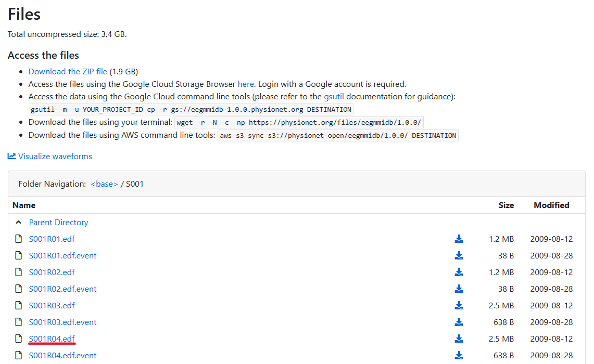Click download icon for S001R03.edf.event
The width and height of the screenshot is (594, 364).
[459, 322]
